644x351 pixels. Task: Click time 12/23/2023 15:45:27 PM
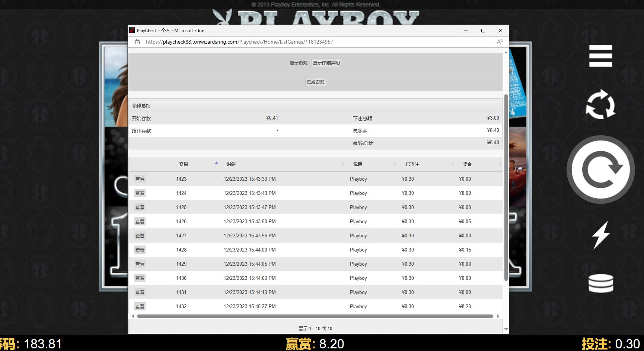pos(249,306)
